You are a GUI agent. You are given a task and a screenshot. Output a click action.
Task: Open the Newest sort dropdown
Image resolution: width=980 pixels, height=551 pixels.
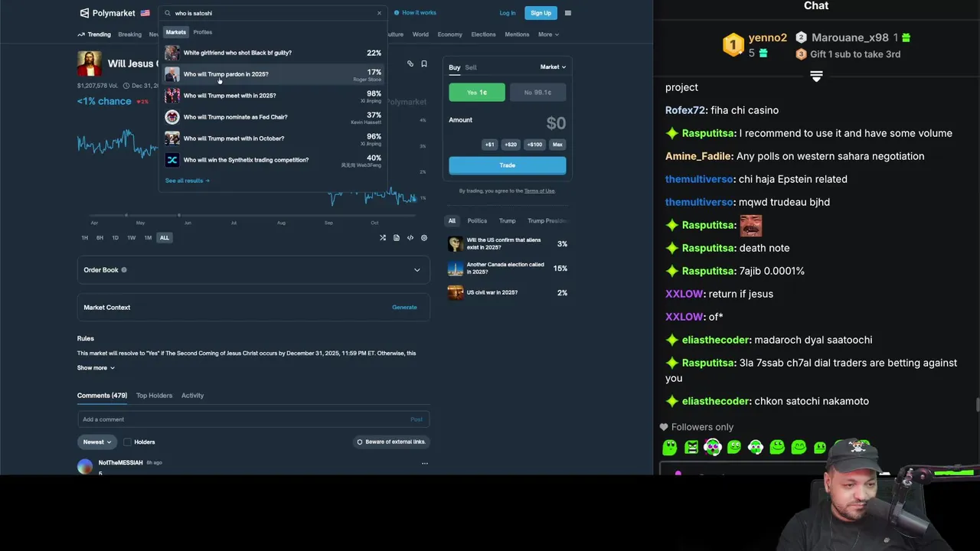pyautogui.click(x=96, y=442)
